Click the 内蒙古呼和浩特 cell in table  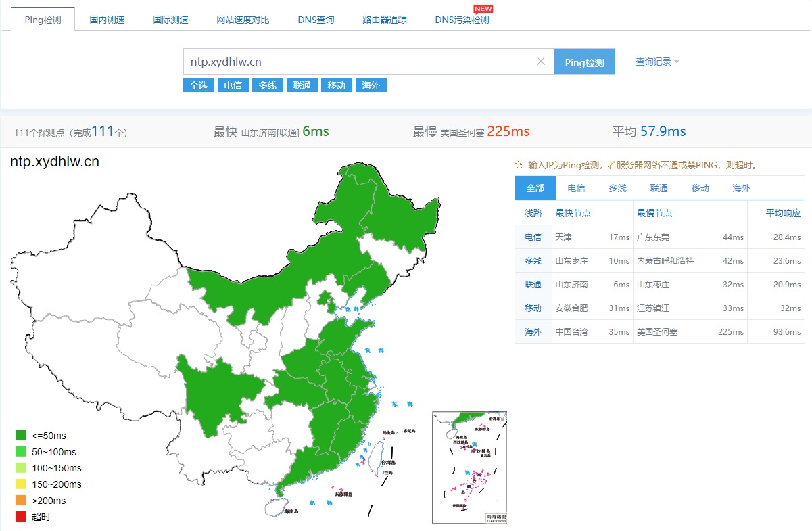point(665,261)
